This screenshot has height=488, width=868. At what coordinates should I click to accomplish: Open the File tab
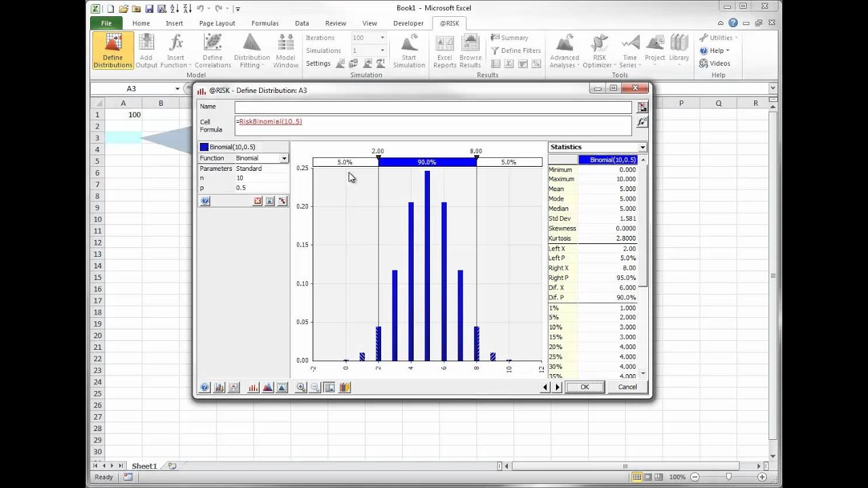[106, 23]
